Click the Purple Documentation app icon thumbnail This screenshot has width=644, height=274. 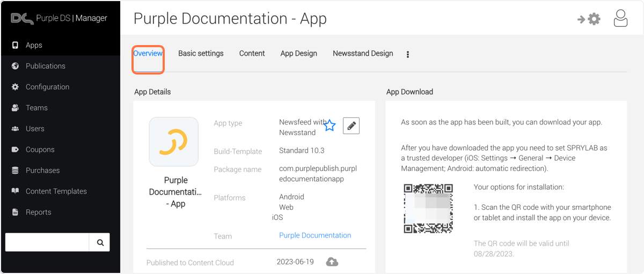coord(173,142)
